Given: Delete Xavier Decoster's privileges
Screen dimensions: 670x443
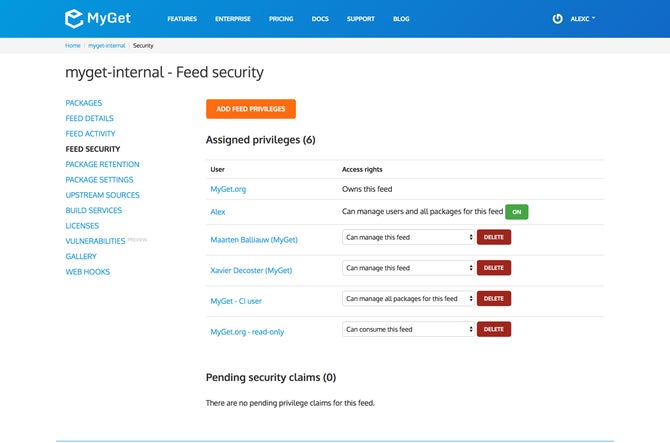Looking at the screenshot, I should point(494,268).
